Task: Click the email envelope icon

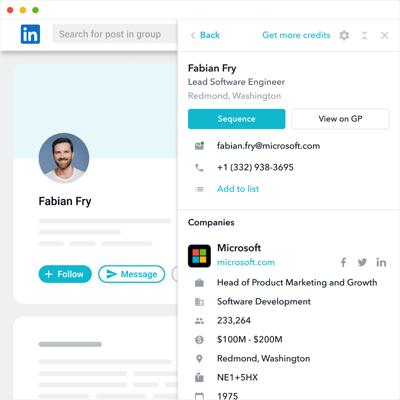Action: click(x=199, y=146)
